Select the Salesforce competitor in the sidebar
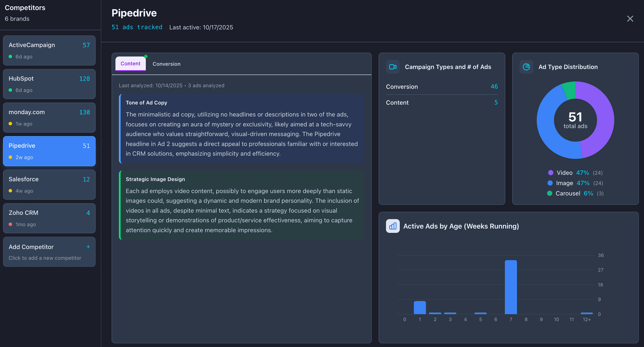Viewport: 644px width, 347px height. click(49, 185)
